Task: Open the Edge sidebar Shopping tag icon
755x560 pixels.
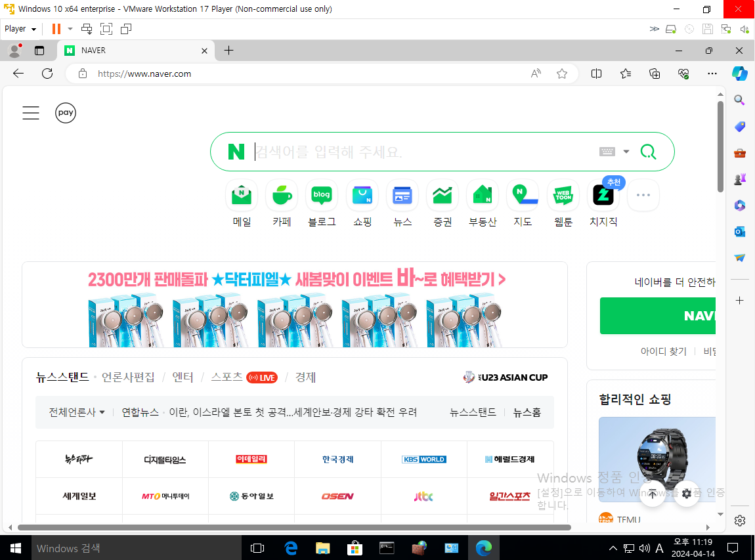Action: pyautogui.click(x=740, y=127)
